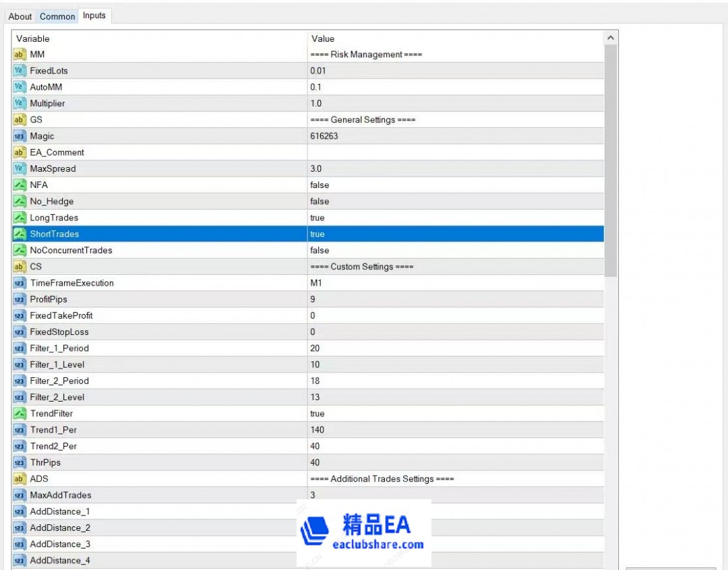Click the string icon next to MM
The height and width of the screenshot is (570, 728).
[20, 55]
